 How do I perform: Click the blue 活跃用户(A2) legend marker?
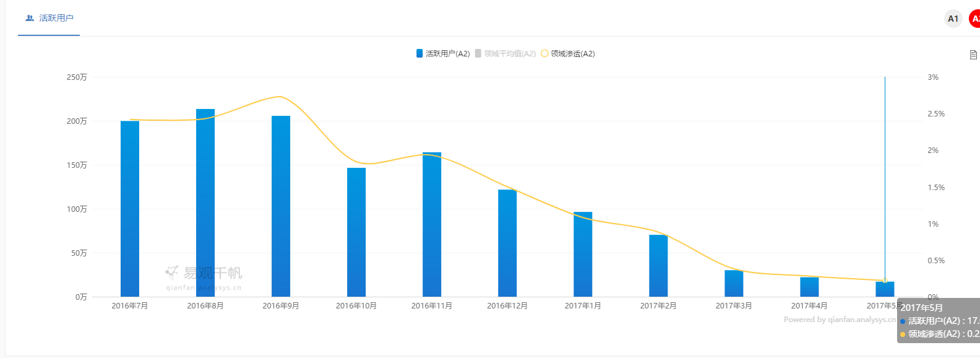(419, 54)
